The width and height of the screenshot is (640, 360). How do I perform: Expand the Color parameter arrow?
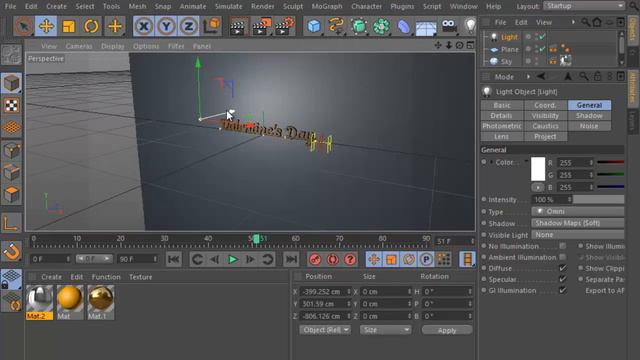(x=491, y=162)
